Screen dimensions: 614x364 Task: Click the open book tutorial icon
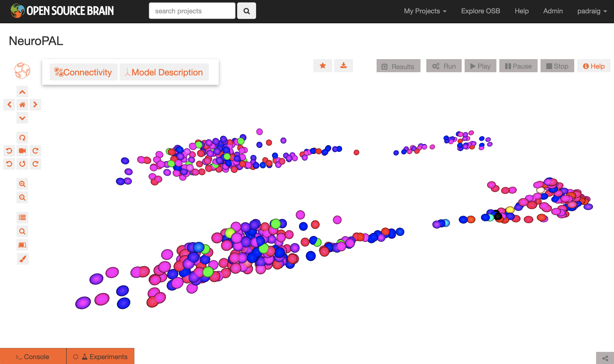point(22,245)
